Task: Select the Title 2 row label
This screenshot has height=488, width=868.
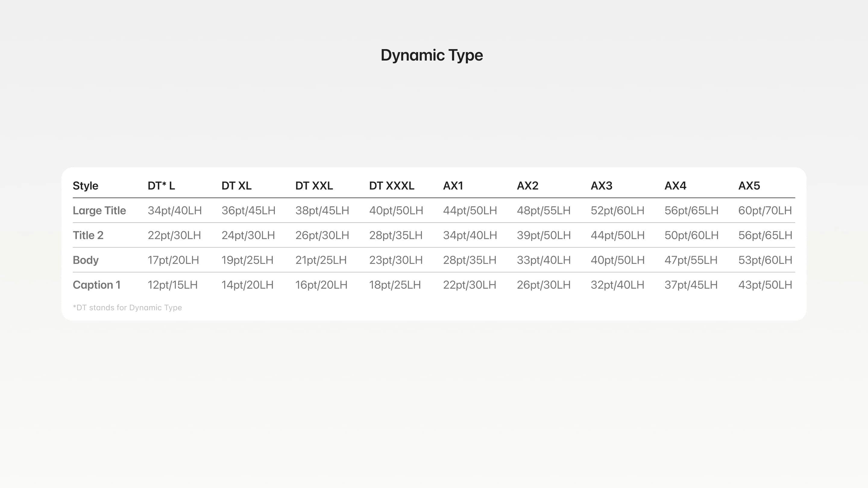Action: [x=88, y=235]
